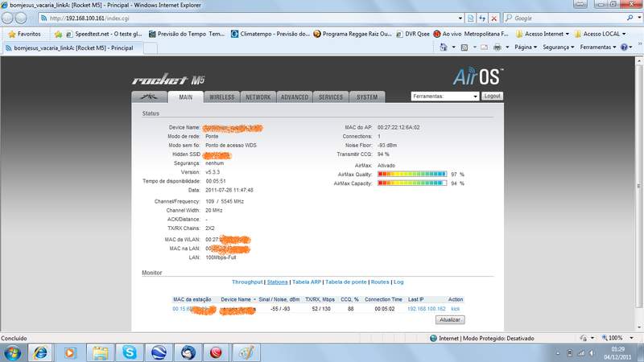The image size is (644, 362).
Task: Open the Tabela ARP link
Action: [x=307, y=282]
